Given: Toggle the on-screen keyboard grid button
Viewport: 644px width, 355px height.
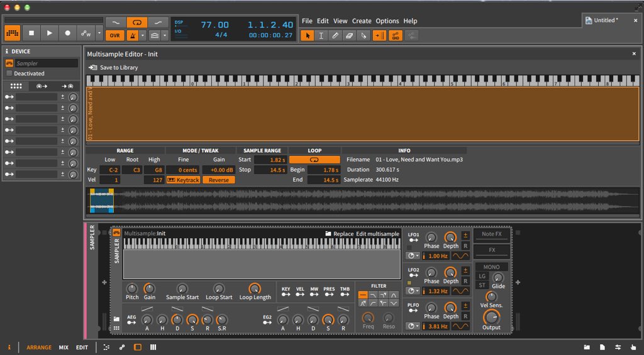Looking at the screenshot, I should tap(13, 33).
